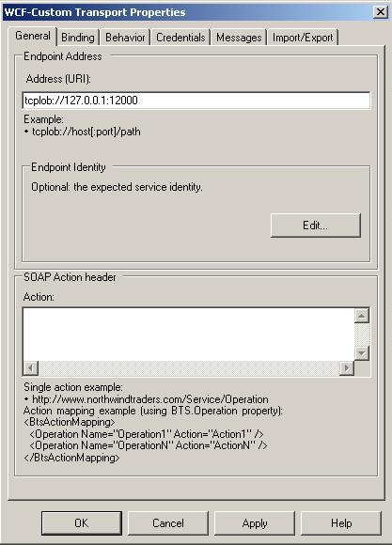Click the Address (URI) input field

click(x=196, y=101)
